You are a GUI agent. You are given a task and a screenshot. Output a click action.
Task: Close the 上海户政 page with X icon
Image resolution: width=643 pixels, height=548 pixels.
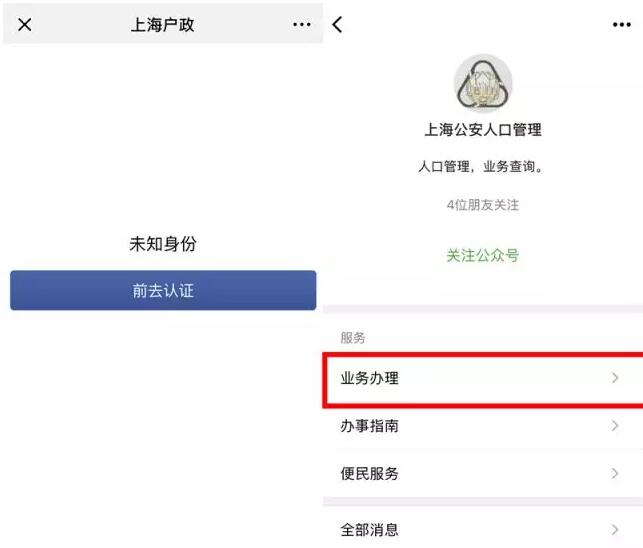[x=25, y=25]
